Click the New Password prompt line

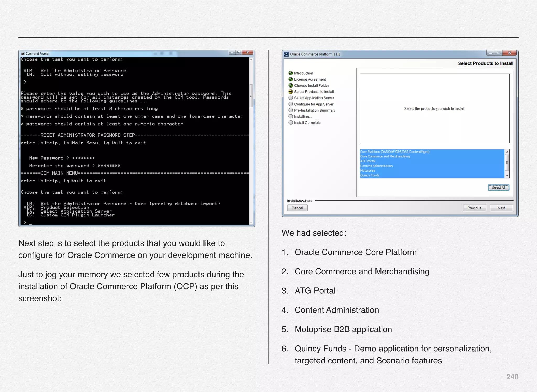click(62, 158)
